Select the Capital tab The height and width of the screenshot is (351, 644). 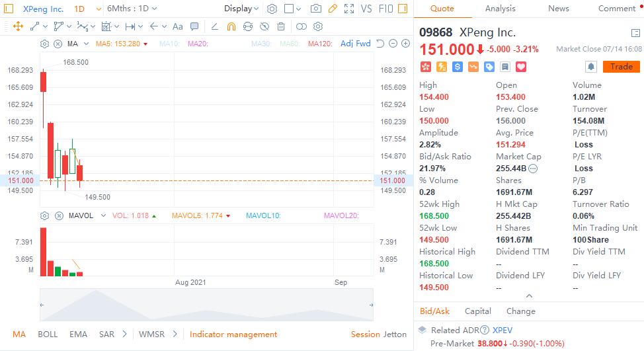point(477,311)
